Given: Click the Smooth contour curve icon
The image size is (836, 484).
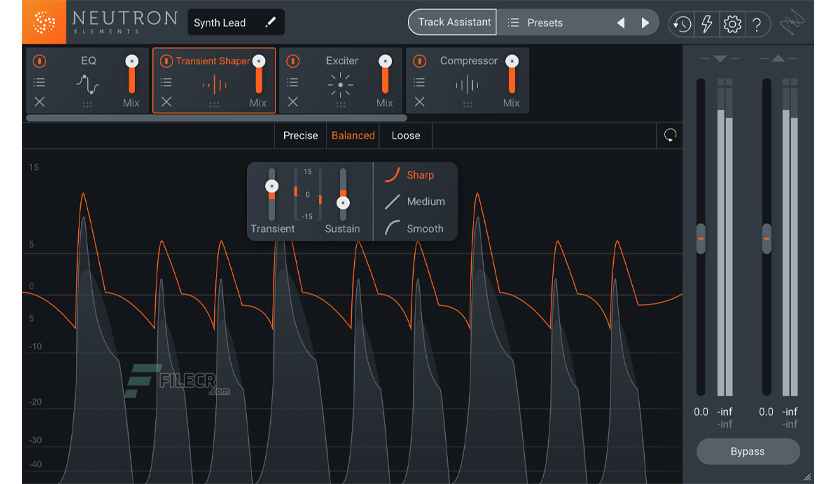Looking at the screenshot, I should (392, 228).
